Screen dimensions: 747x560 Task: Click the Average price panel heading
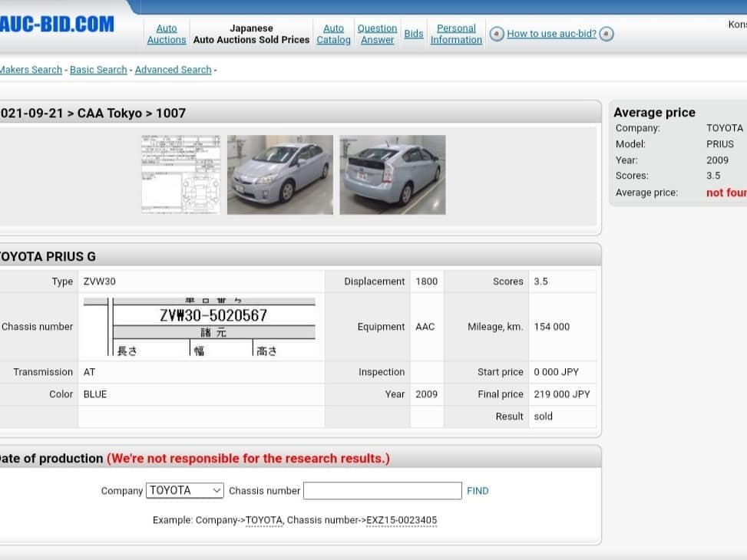click(654, 112)
